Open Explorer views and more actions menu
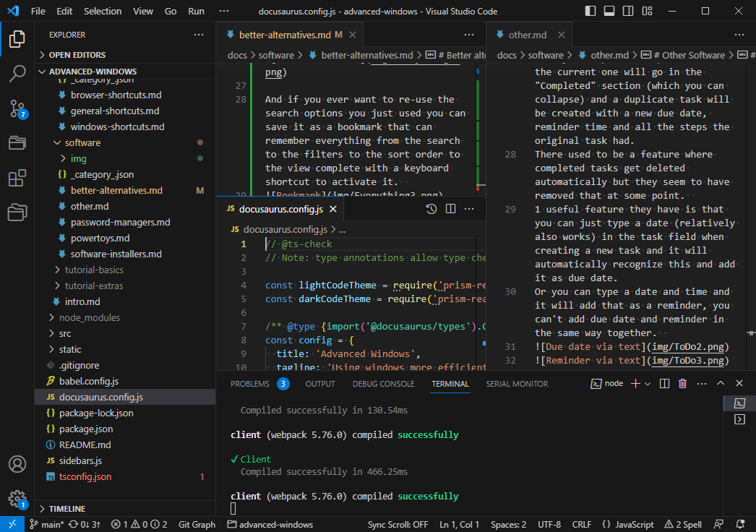This screenshot has width=756, height=532. (199, 35)
